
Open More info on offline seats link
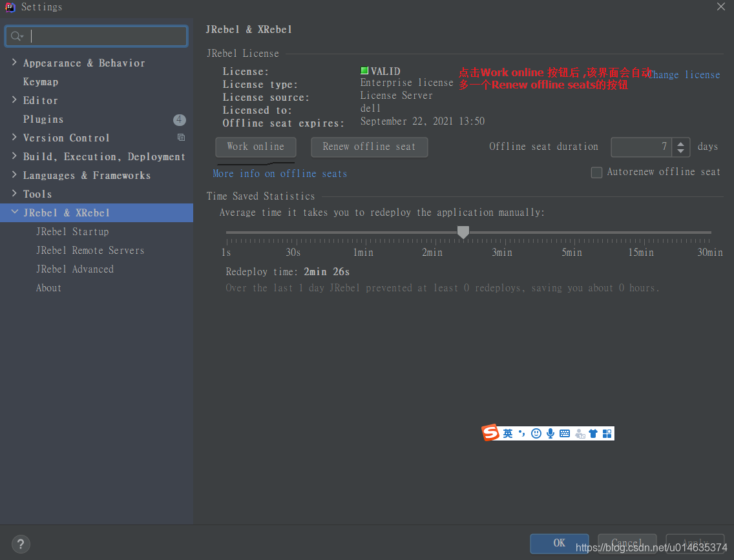[x=280, y=174]
